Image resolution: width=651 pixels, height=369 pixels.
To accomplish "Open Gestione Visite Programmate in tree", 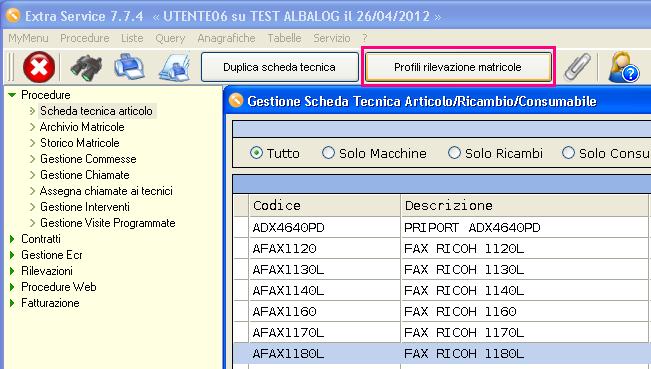I will pyautogui.click(x=108, y=223).
